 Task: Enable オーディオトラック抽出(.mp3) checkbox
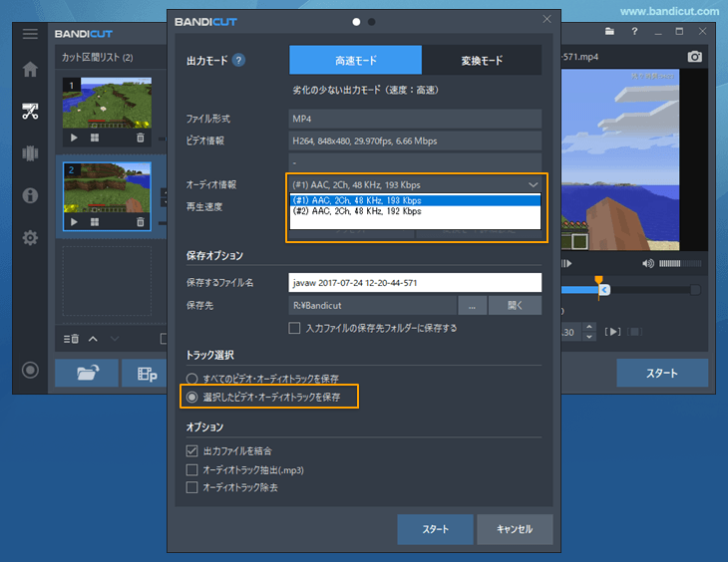(x=191, y=470)
